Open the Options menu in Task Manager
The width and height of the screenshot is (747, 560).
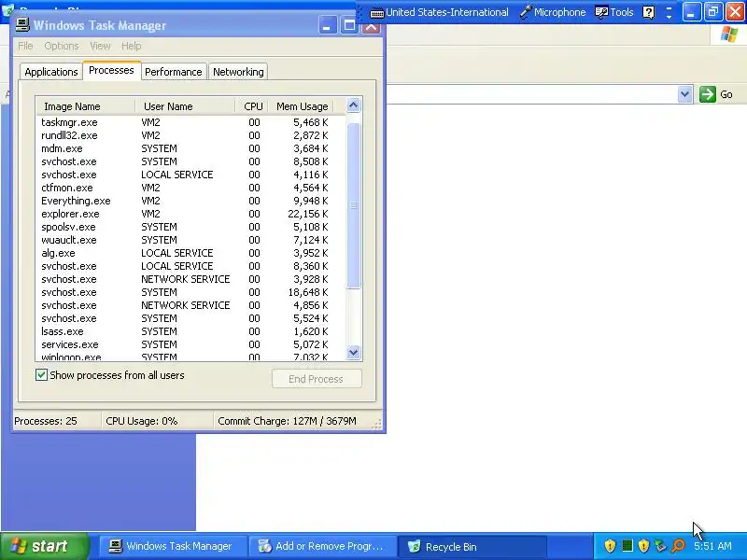pos(62,46)
